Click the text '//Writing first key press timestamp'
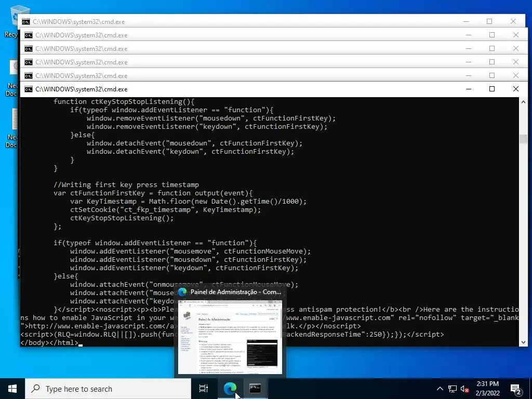Image resolution: width=532 pixels, height=399 pixels. tap(126, 185)
